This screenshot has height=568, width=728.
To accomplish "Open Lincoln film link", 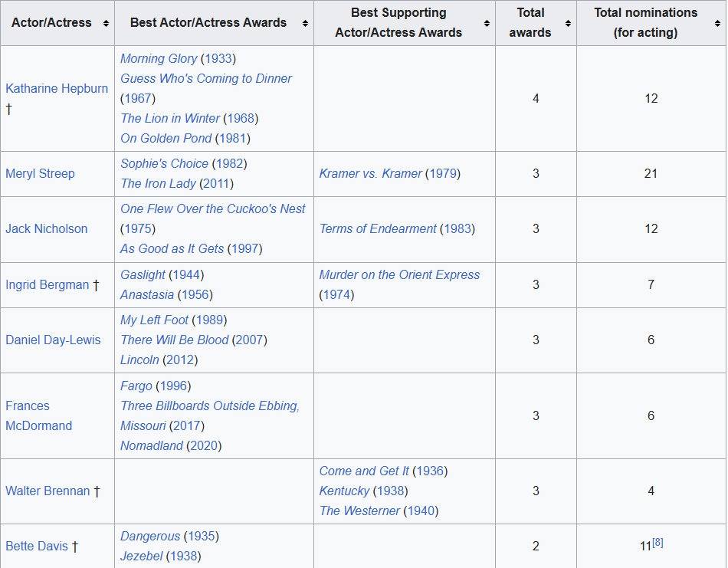I will tap(139, 360).
